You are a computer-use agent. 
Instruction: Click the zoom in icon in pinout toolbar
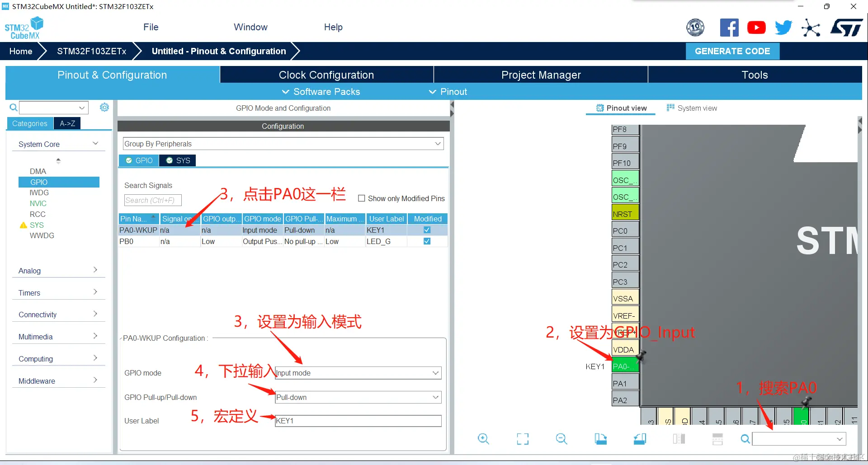point(483,438)
